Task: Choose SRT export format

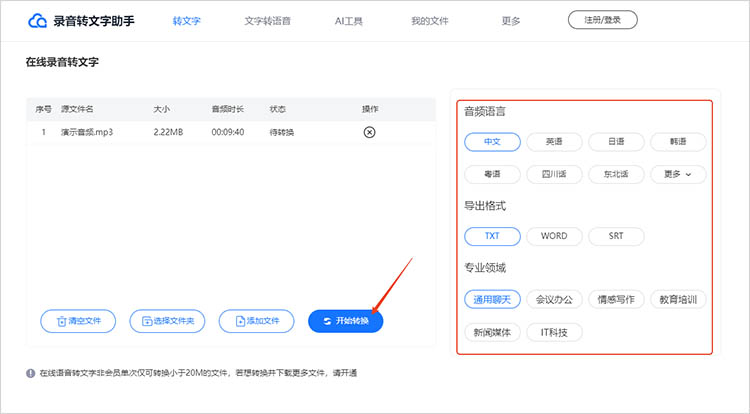Action: click(x=616, y=236)
